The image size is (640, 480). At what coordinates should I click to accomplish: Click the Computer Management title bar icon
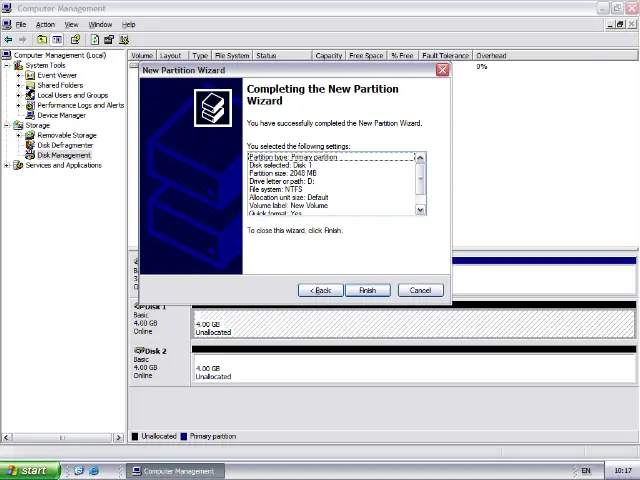(7, 8)
